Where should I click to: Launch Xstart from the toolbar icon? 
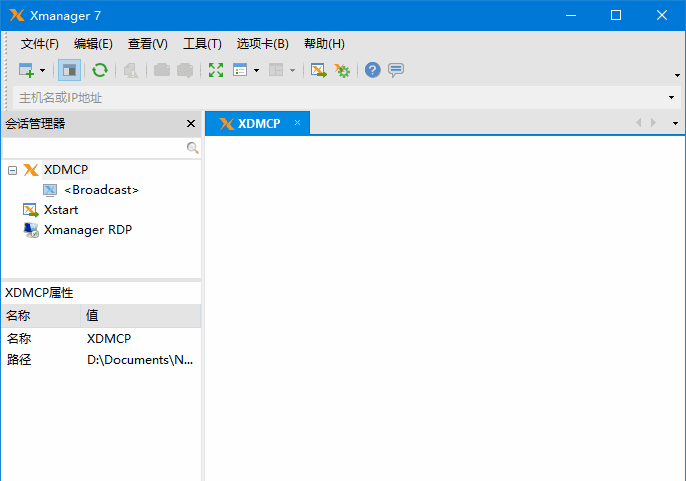point(318,70)
